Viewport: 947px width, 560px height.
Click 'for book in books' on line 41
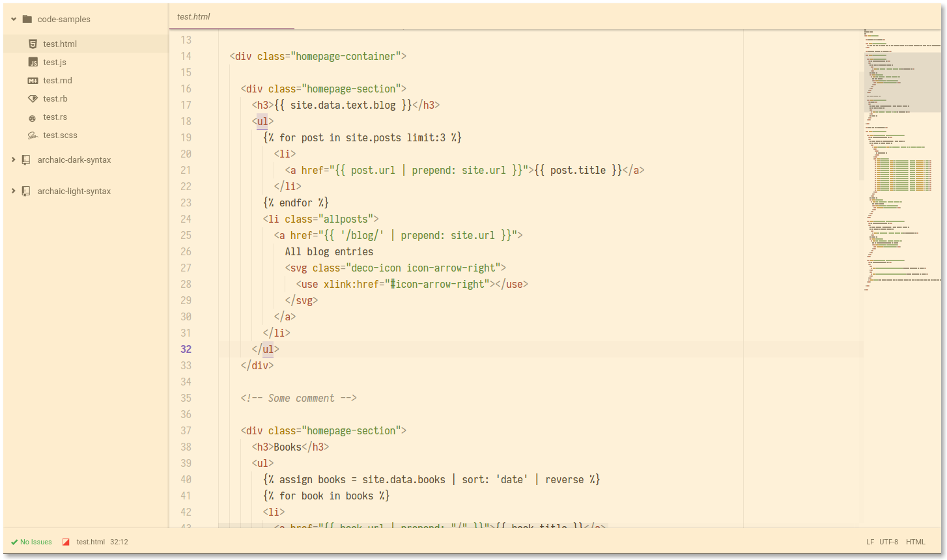(326, 496)
